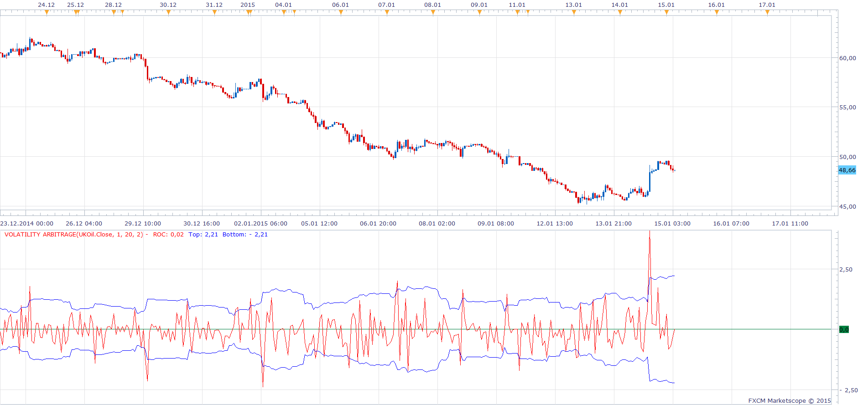Viewport: 868px width, 405px height.
Task: Click the 50,00 price axis label
Action: click(847, 157)
